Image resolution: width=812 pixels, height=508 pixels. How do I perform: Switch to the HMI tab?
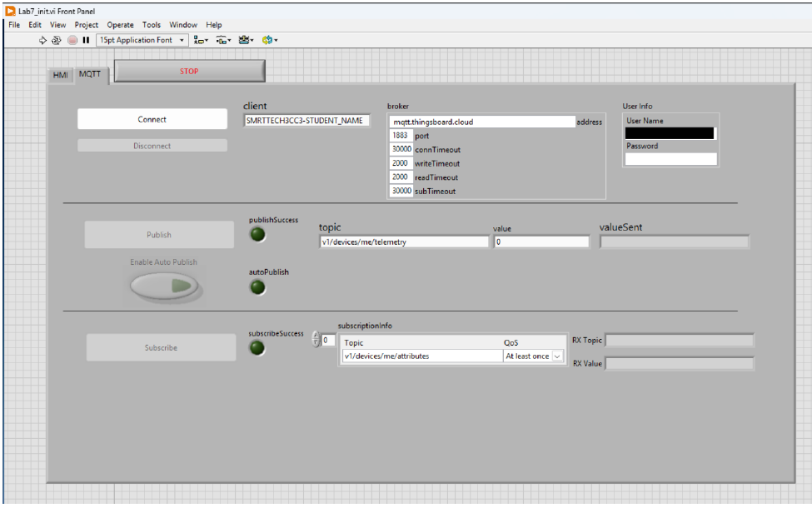[61, 75]
